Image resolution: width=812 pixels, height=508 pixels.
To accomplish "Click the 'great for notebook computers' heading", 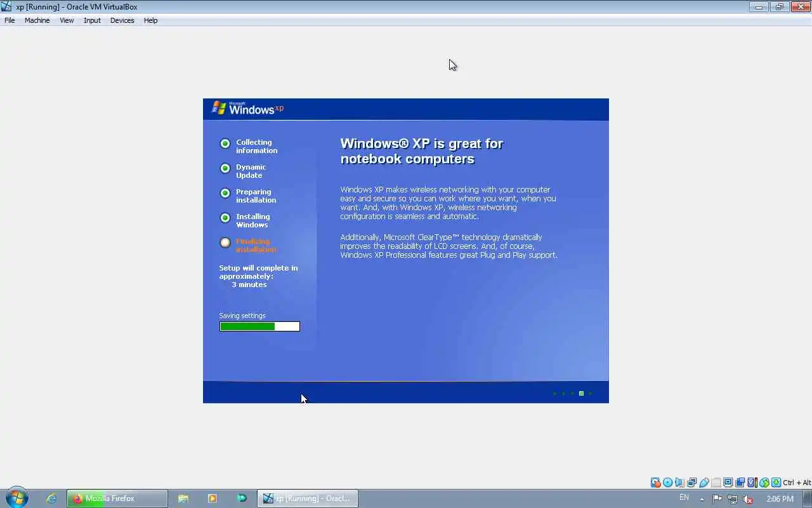I will point(422,151).
